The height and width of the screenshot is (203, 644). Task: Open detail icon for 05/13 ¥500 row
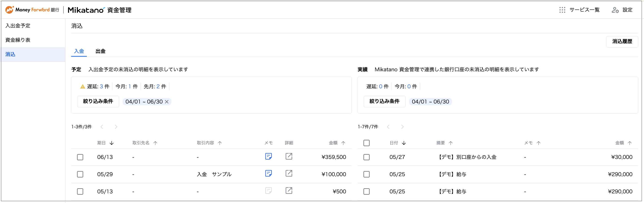pos(289,191)
